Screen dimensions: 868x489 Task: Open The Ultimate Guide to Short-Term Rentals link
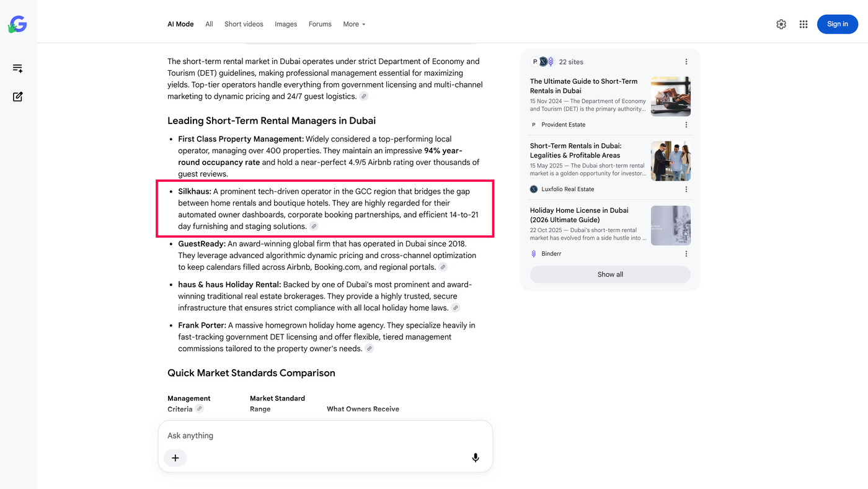coord(583,86)
